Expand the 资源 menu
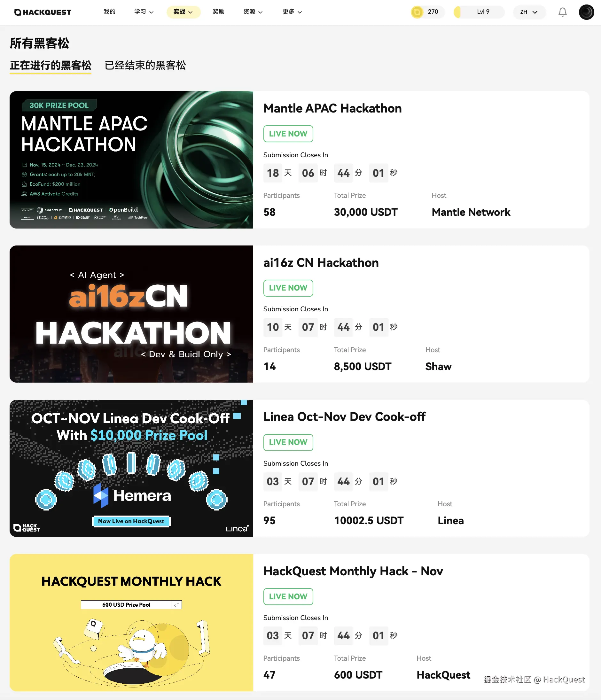601x700 pixels. tap(252, 12)
